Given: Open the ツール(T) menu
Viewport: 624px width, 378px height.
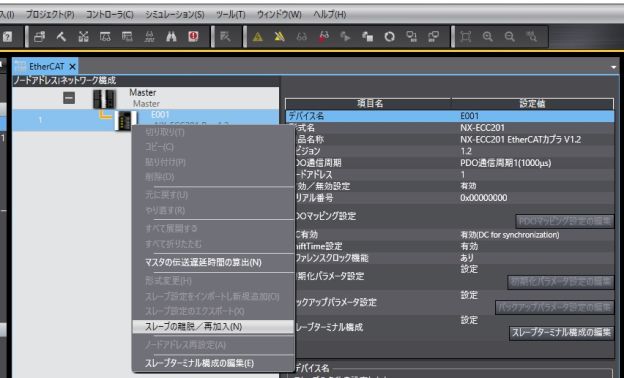Looking at the screenshot, I should (x=230, y=15).
